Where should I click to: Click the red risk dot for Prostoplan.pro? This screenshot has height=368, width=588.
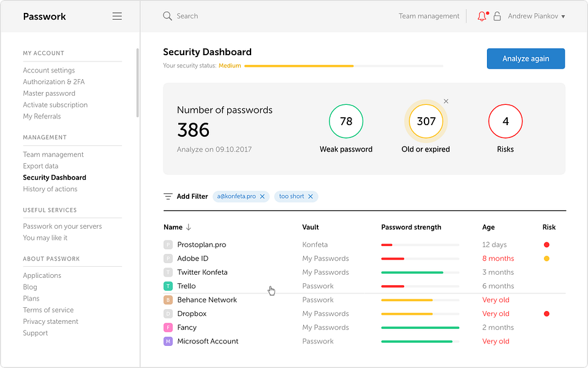coord(547,245)
